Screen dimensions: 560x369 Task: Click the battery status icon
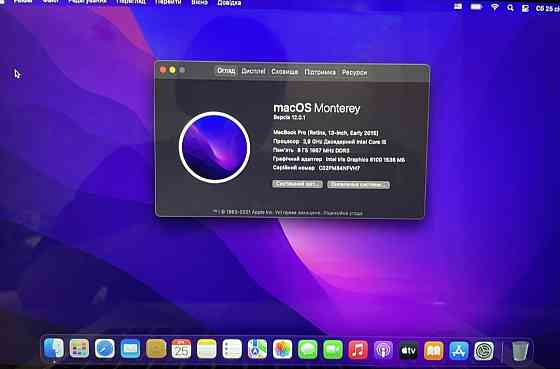tap(476, 7)
